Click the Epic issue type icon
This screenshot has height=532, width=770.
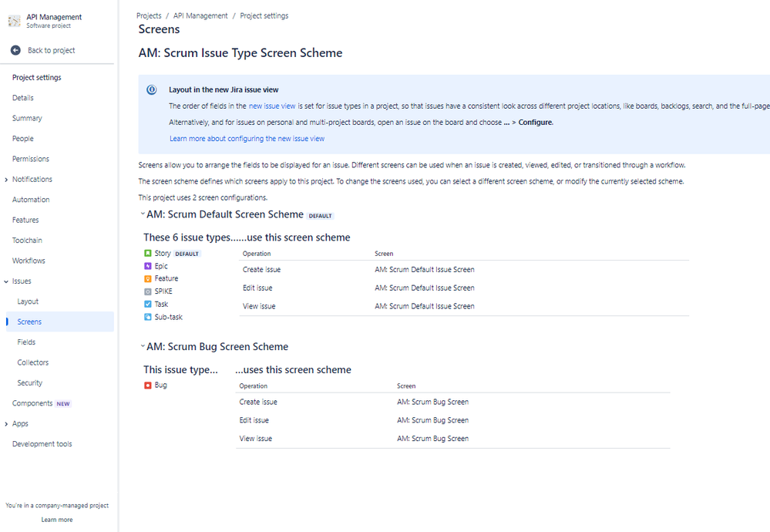pyautogui.click(x=149, y=266)
